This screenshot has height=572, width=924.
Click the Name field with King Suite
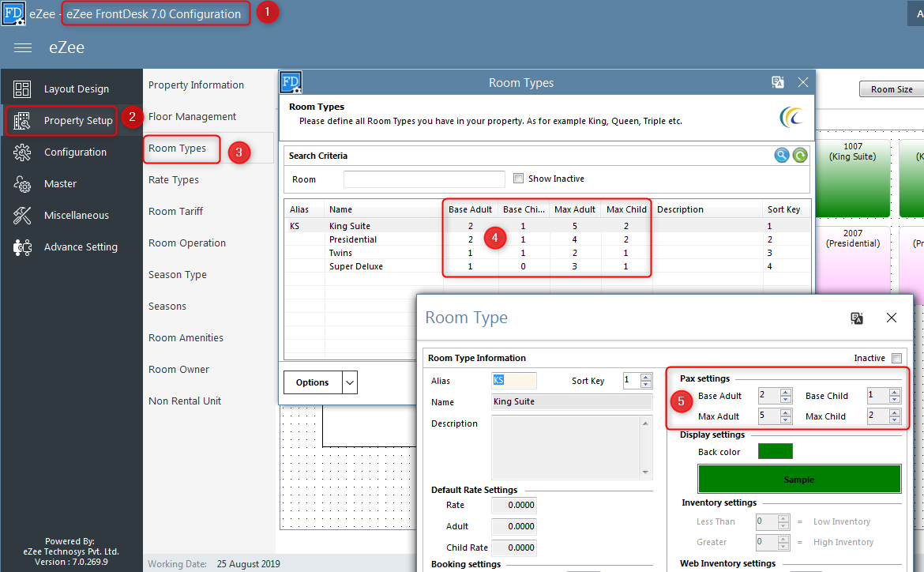click(573, 401)
